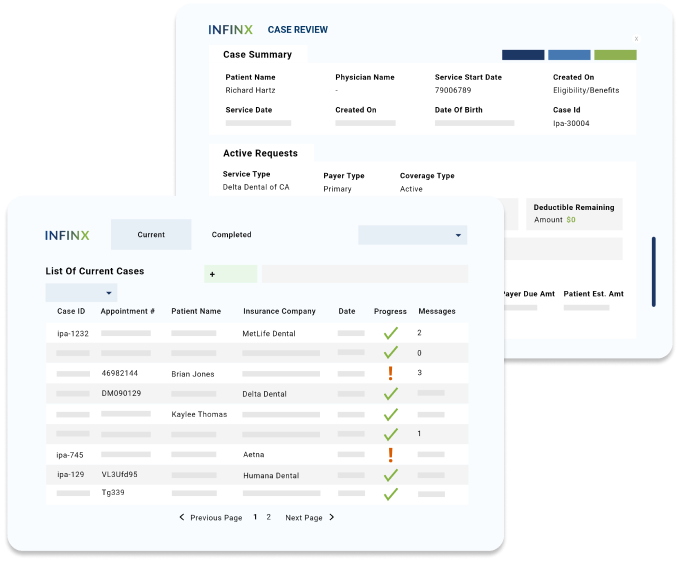Click Eligibility/Benefits value in Case Summary
This screenshot has width=677, height=563.
tap(586, 90)
